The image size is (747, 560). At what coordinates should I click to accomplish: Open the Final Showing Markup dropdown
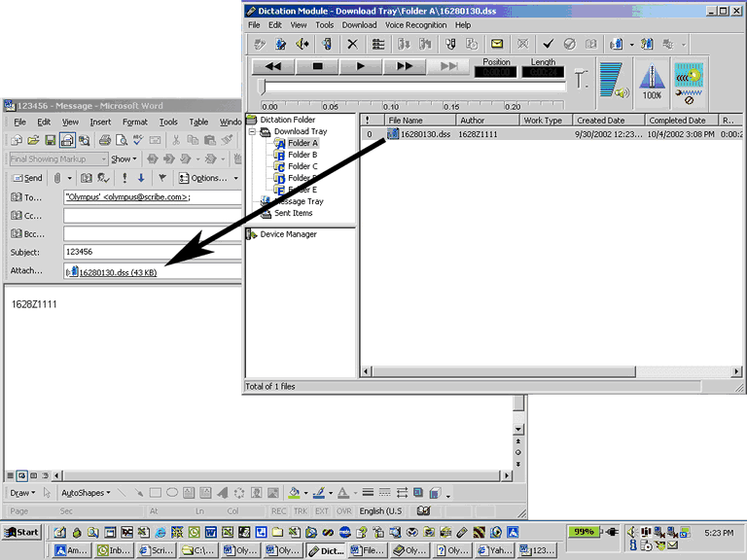click(x=103, y=159)
